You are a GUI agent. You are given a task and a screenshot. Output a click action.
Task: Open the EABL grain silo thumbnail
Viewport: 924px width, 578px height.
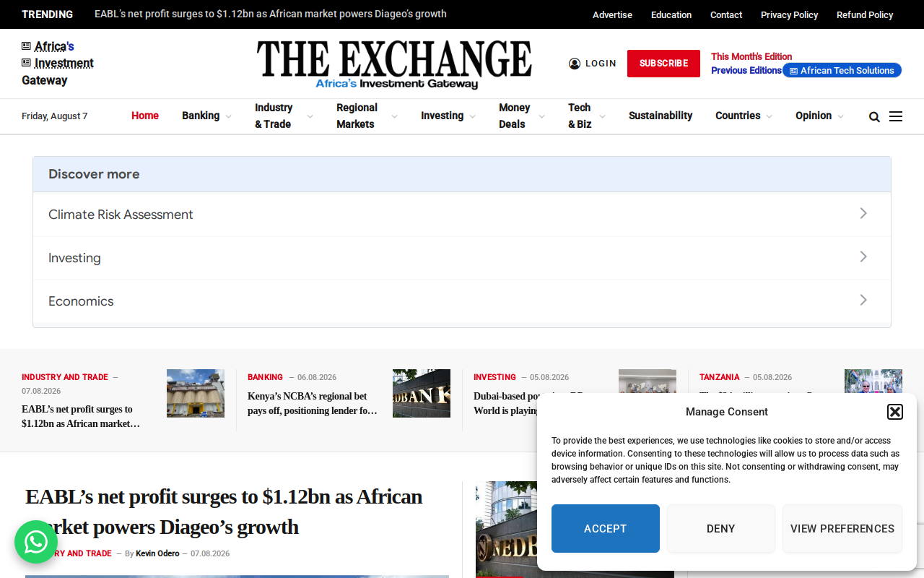(196, 393)
